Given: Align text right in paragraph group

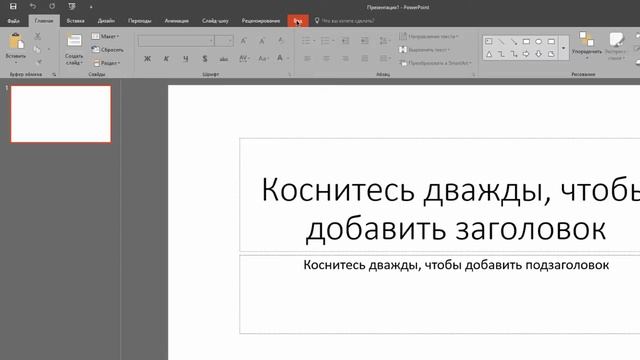Looking at the screenshot, I should [x=345, y=59].
